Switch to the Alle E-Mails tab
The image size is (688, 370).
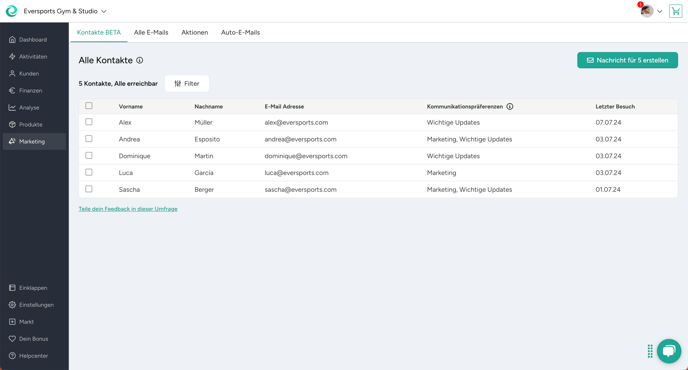(x=151, y=32)
